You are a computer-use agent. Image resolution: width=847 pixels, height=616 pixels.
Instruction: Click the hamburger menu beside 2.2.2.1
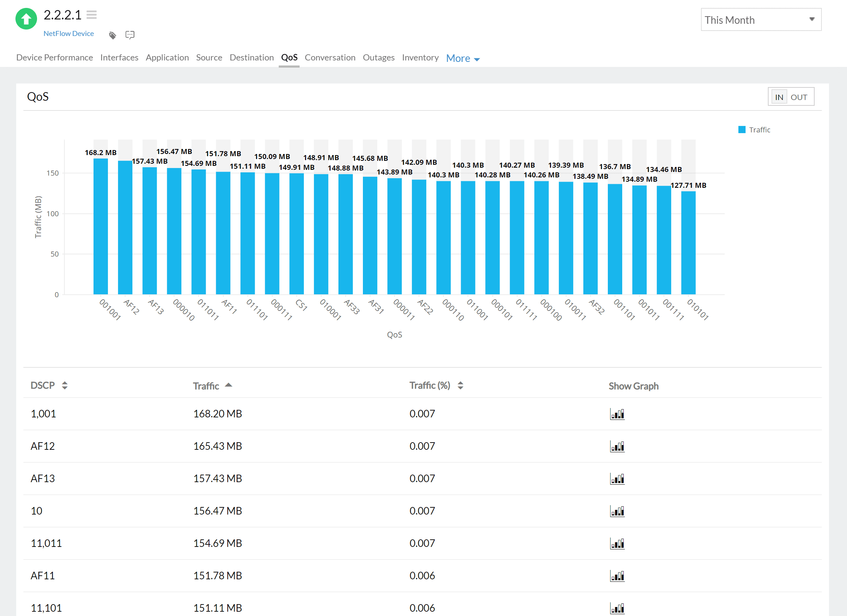91,14
